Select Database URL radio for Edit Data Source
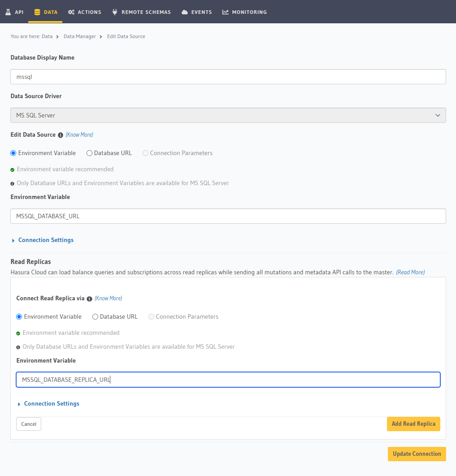 89,153
